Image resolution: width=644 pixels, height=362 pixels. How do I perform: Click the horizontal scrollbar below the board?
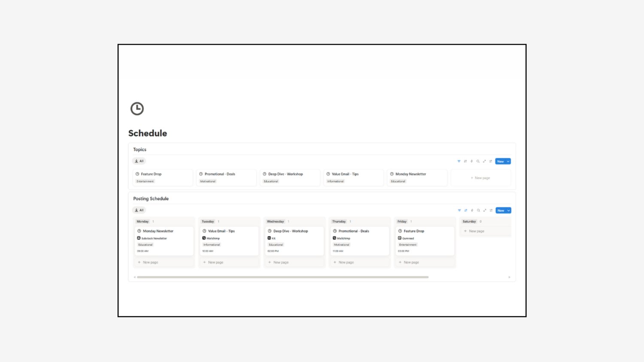(283, 277)
